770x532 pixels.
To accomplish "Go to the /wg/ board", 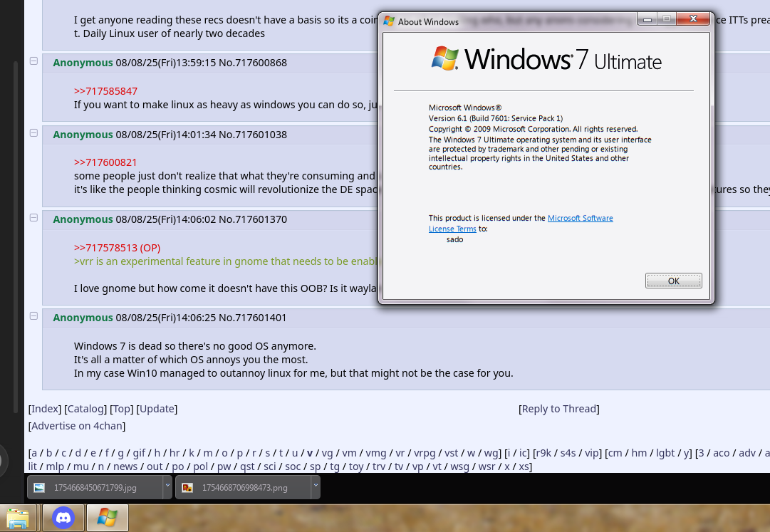I will point(491,453).
